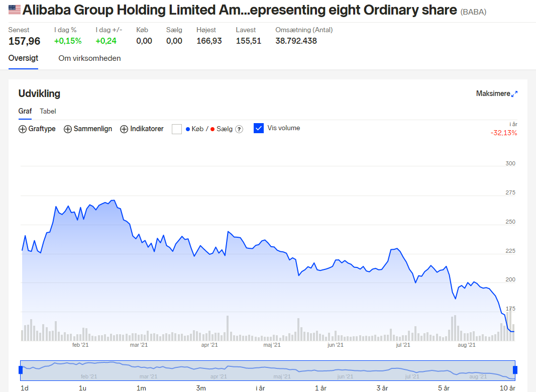The height and width of the screenshot is (392, 536).
Task: Click the Maksimere expand arrows icon
Action: point(514,93)
